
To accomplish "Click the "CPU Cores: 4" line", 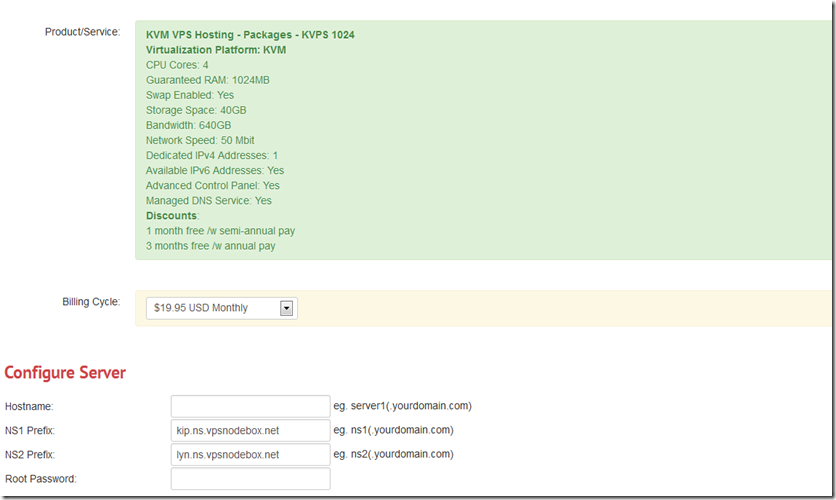I will pos(177,65).
